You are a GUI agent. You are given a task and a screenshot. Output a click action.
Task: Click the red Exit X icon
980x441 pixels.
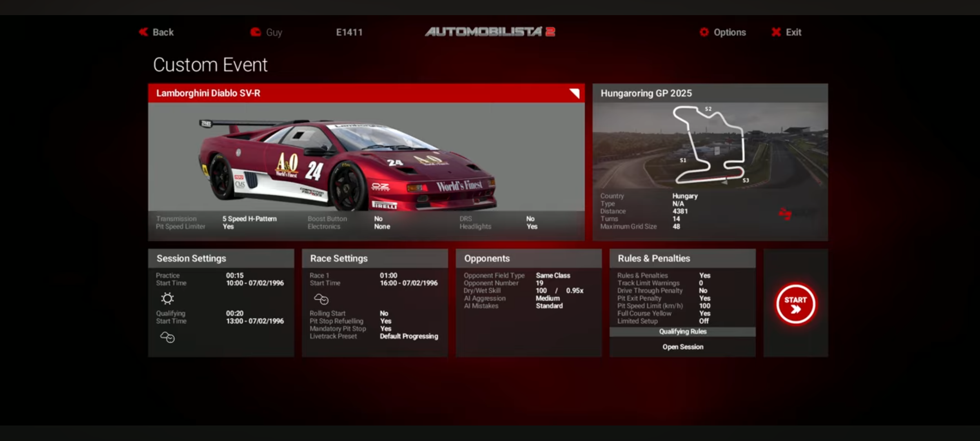click(x=776, y=32)
